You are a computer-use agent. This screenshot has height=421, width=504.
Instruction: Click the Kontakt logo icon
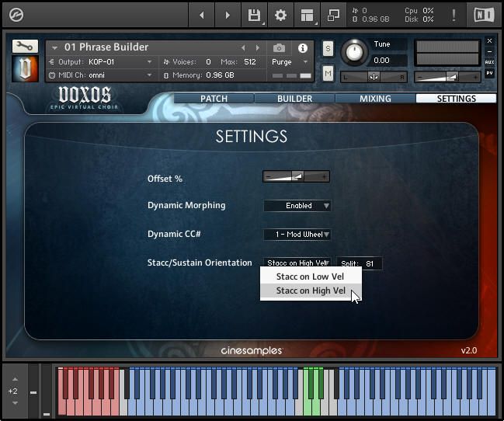coord(16,15)
